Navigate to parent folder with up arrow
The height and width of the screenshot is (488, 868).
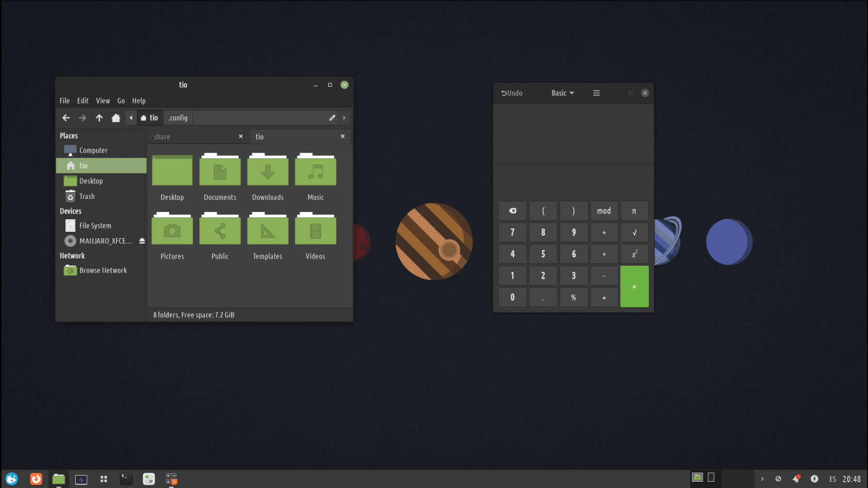point(99,118)
